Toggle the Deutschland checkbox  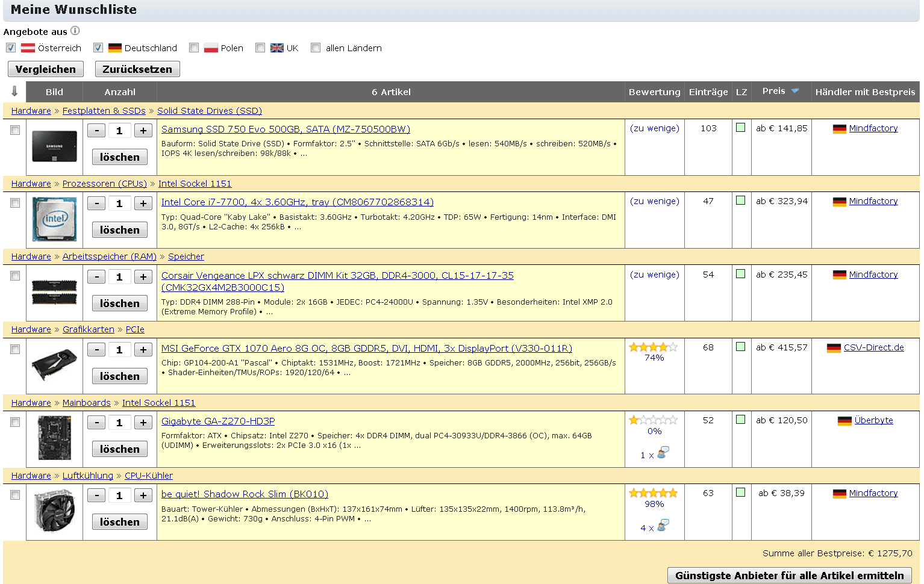click(98, 48)
